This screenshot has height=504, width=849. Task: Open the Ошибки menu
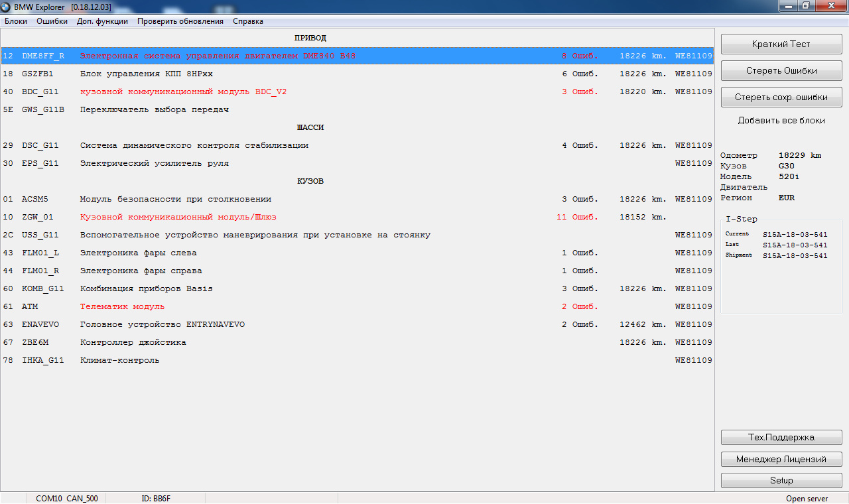pyautogui.click(x=52, y=21)
